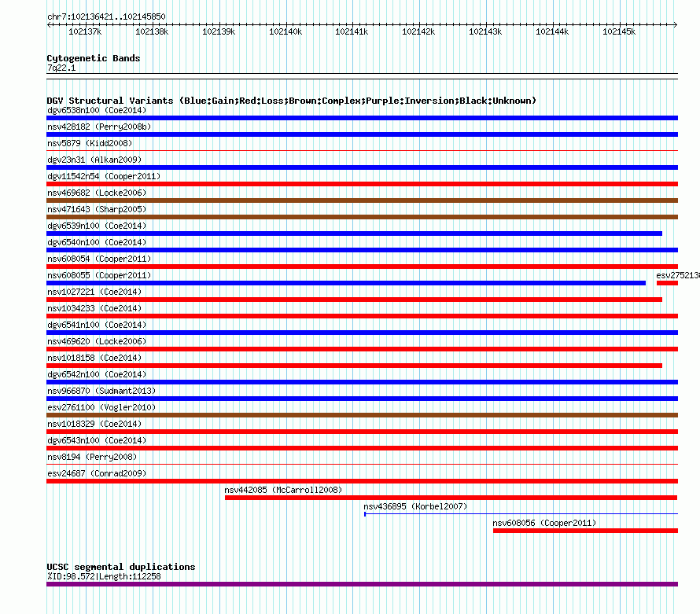The height and width of the screenshot is (614, 700).
Task: Click the nsv469682 (Locke2006) label
Action: pos(97,193)
